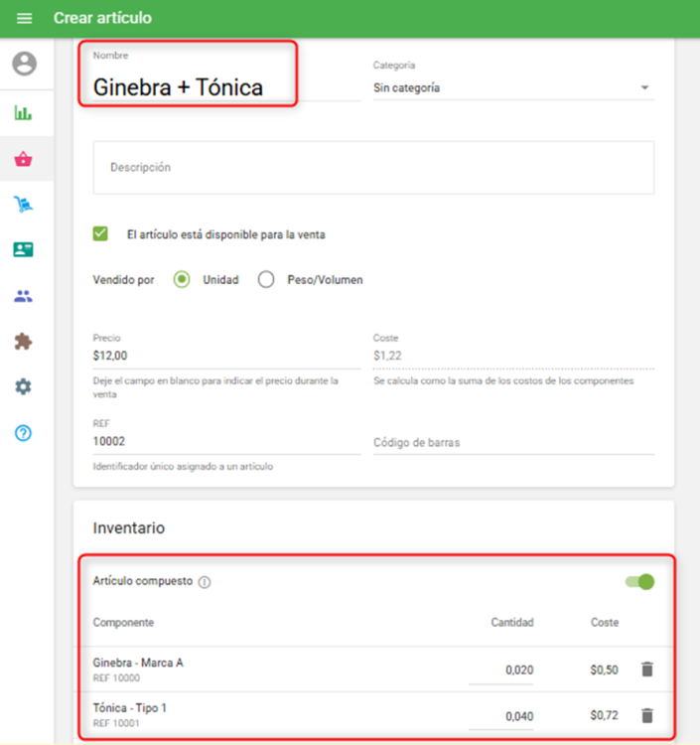Screen dimensions: 700x745
Task: Open the reports bar chart icon
Action: 24,112
